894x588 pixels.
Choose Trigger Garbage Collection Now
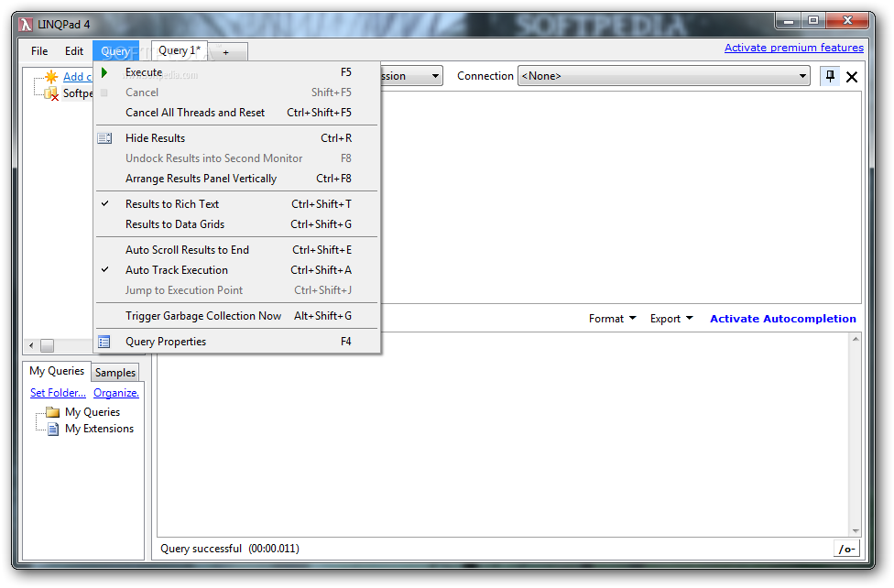237,316
